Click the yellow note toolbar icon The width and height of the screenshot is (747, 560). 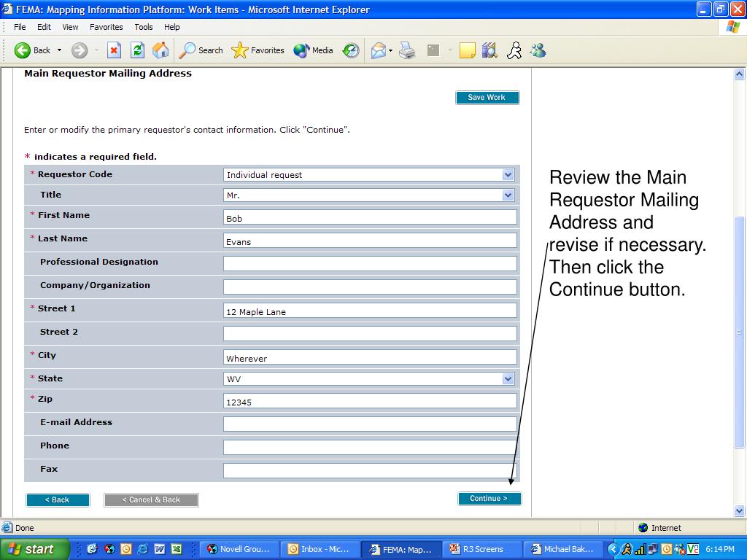tap(467, 50)
